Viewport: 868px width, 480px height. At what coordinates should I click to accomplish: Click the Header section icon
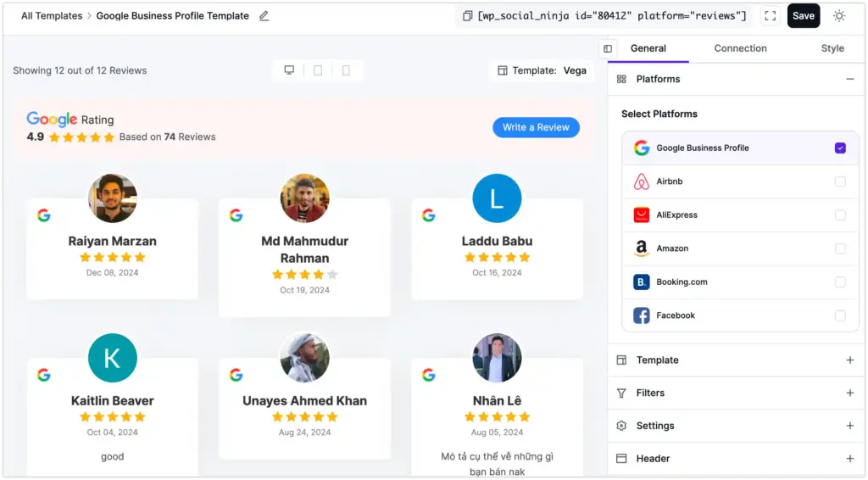click(621, 459)
